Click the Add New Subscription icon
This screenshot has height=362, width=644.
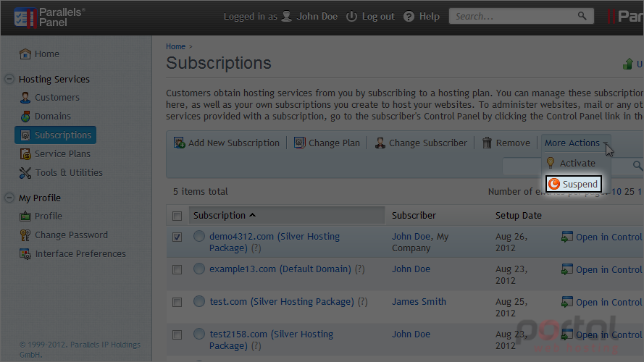[x=179, y=143]
